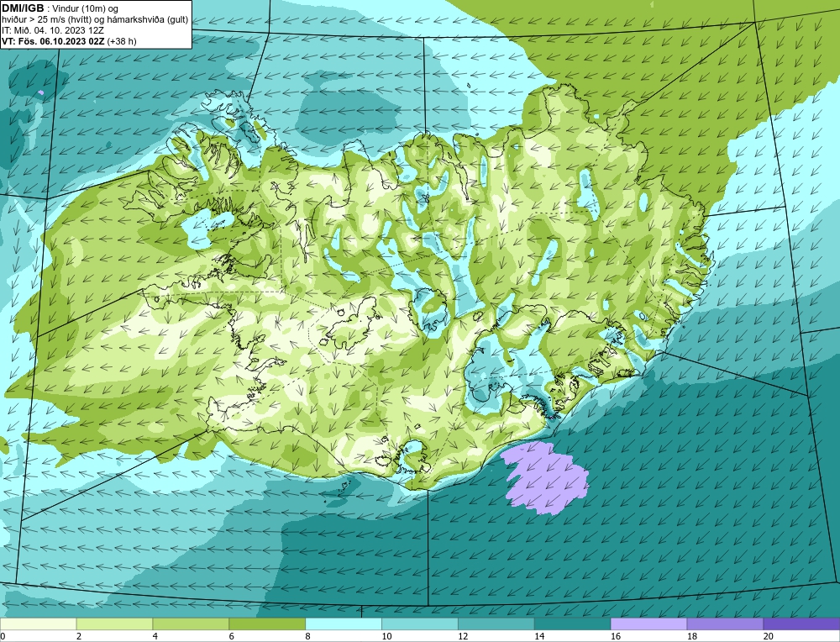Click the 8–10 m/s pale cyan legend swatch

344,624
